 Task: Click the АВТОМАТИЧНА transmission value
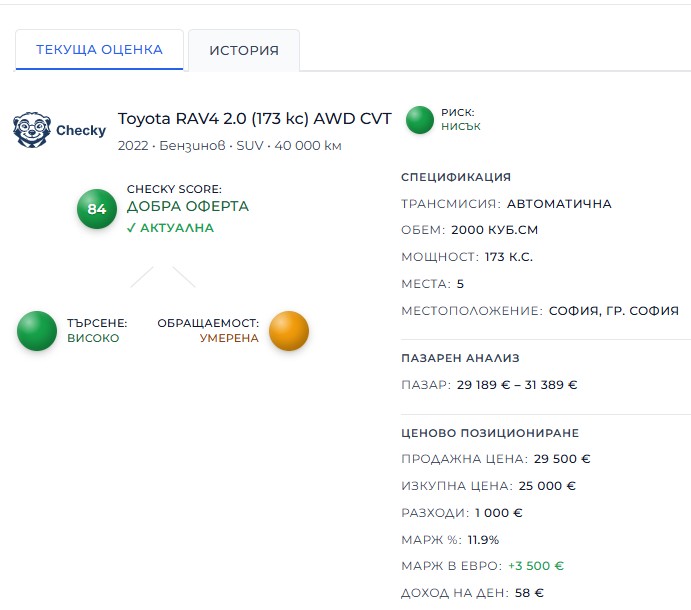(559, 204)
